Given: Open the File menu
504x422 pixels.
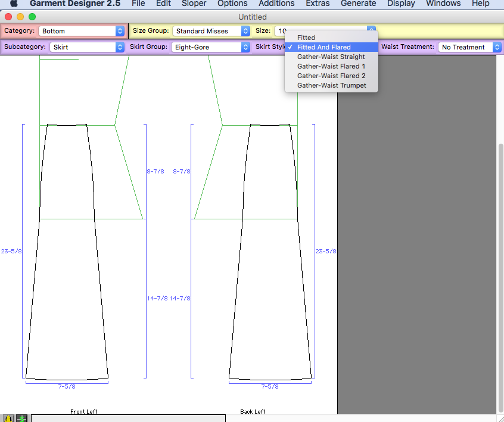Looking at the screenshot, I should (x=138, y=4).
